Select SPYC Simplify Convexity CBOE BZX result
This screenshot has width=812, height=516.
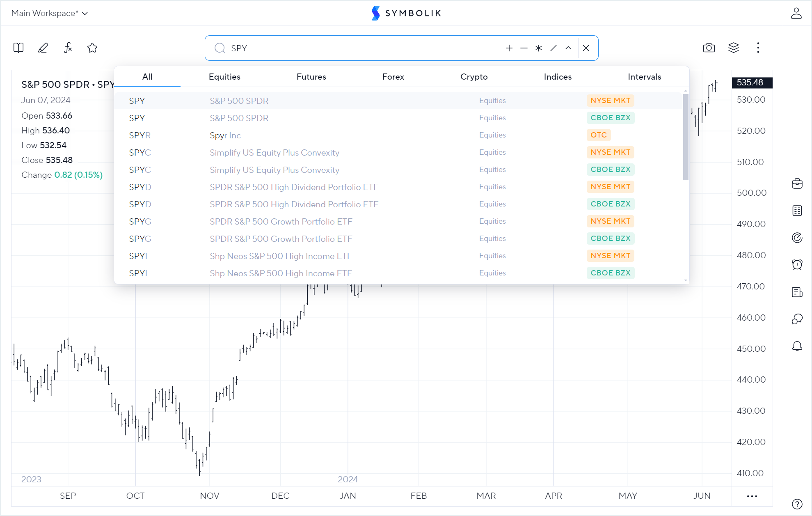398,170
